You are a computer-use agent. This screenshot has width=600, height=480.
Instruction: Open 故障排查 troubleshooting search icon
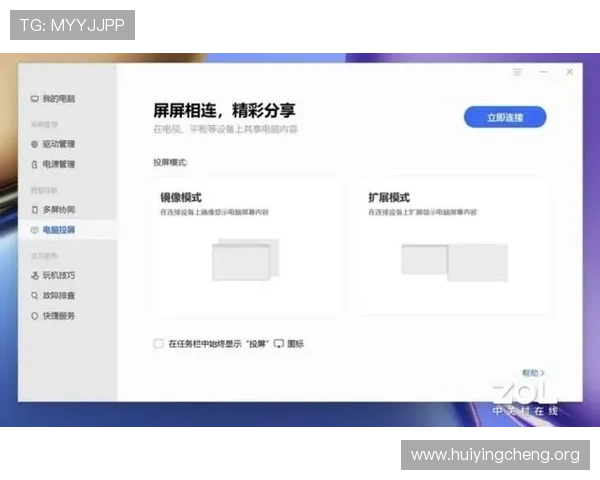34,296
